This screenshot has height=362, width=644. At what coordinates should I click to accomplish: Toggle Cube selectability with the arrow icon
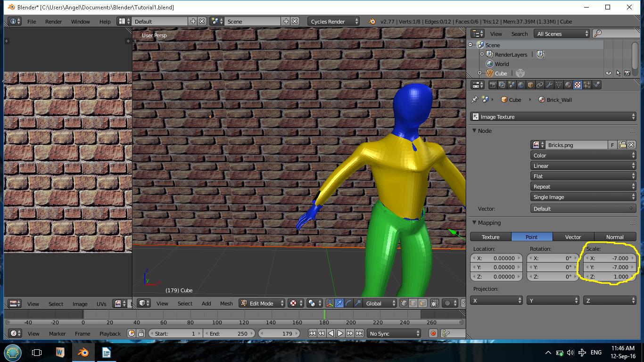click(x=618, y=74)
